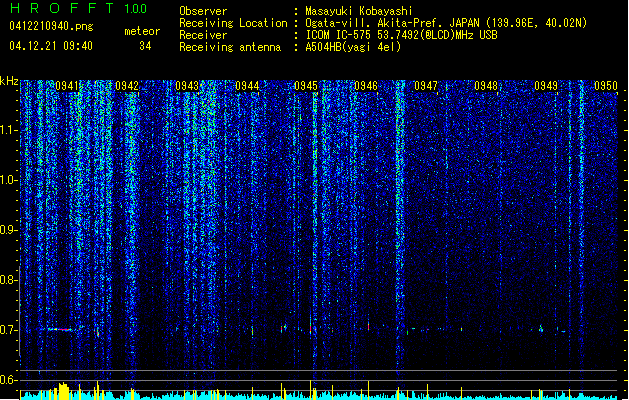Click the 0943 time marker
Screen dimensions: 629x400
tap(187, 86)
